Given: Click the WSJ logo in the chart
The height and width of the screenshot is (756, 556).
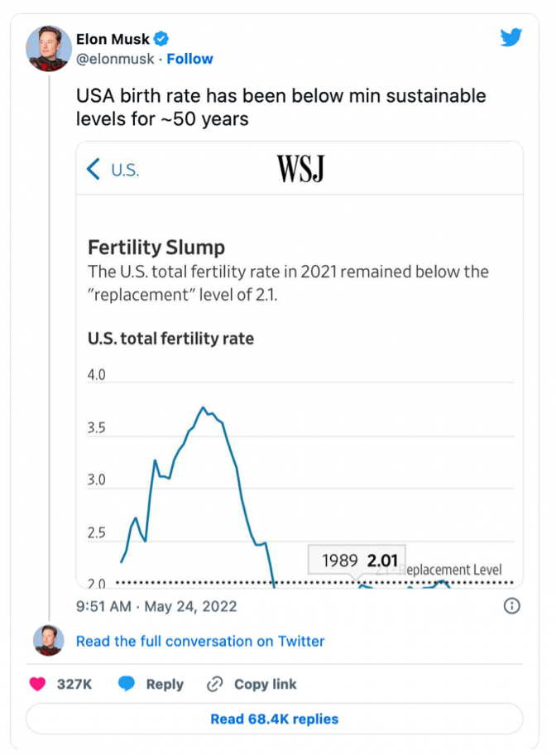Looking at the screenshot, I should click(x=300, y=170).
